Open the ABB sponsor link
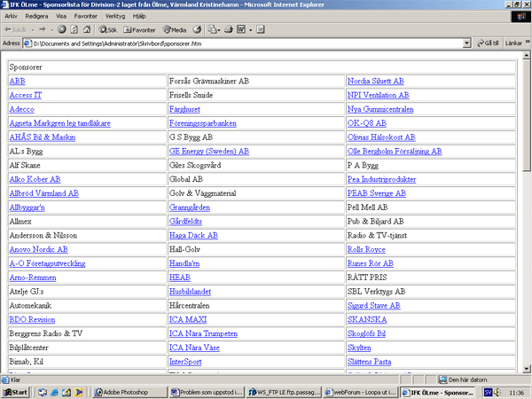Image resolution: width=532 pixels, height=399 pixels. pos(18,81)
